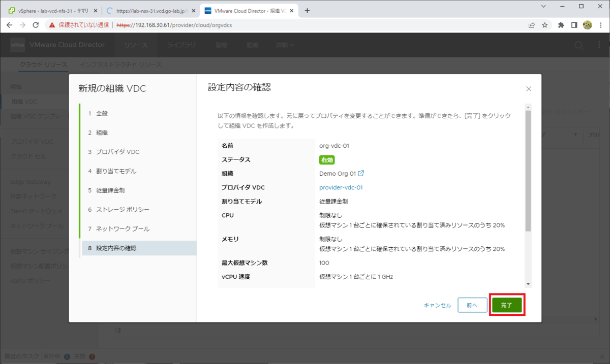Screen dimensions: 610x364
Task: Open Demo Org 01 external link icon
Action: (x=361, y=173)
